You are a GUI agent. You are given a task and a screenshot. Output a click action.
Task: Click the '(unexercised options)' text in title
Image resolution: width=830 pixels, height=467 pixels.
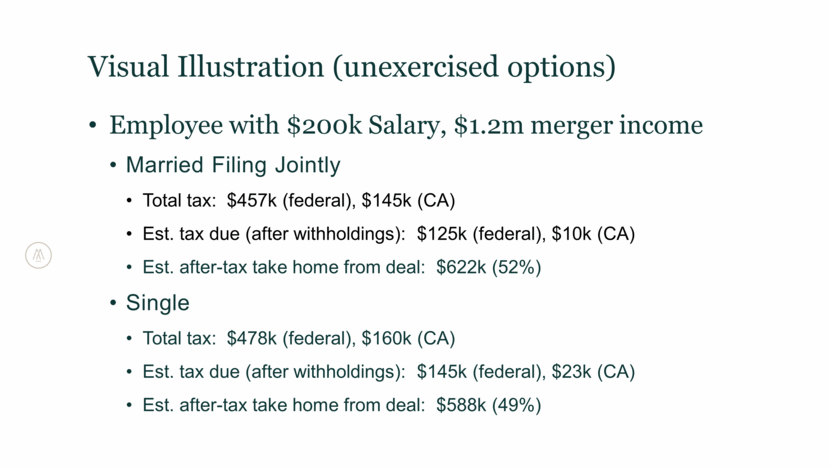tap(474, 66)
